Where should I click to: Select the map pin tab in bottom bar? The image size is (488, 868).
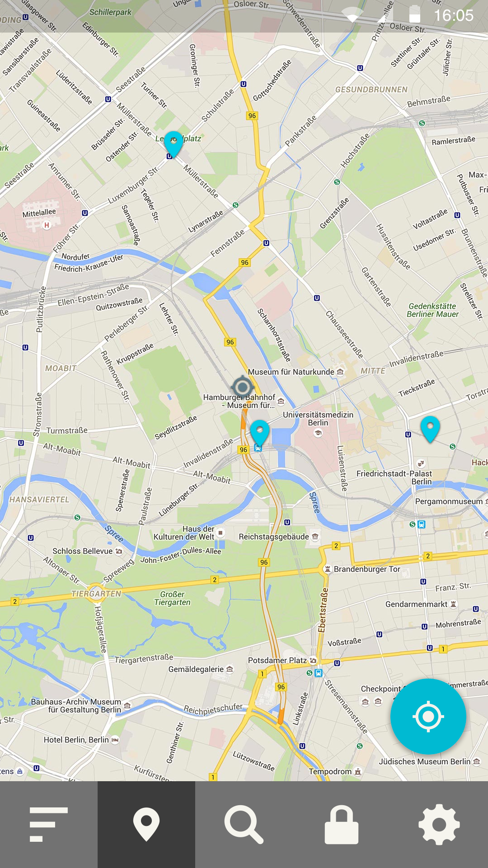pyautogui.click(x=146, y=825)
